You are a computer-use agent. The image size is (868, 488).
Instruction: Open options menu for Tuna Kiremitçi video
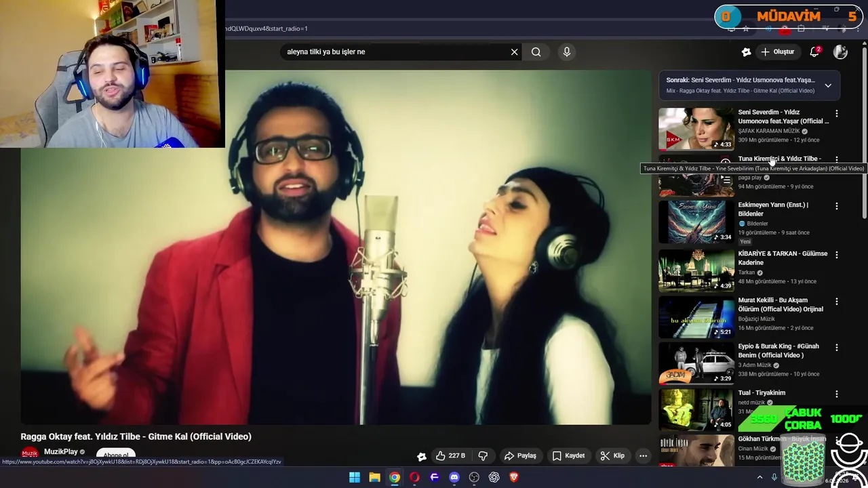click(836, 159)
